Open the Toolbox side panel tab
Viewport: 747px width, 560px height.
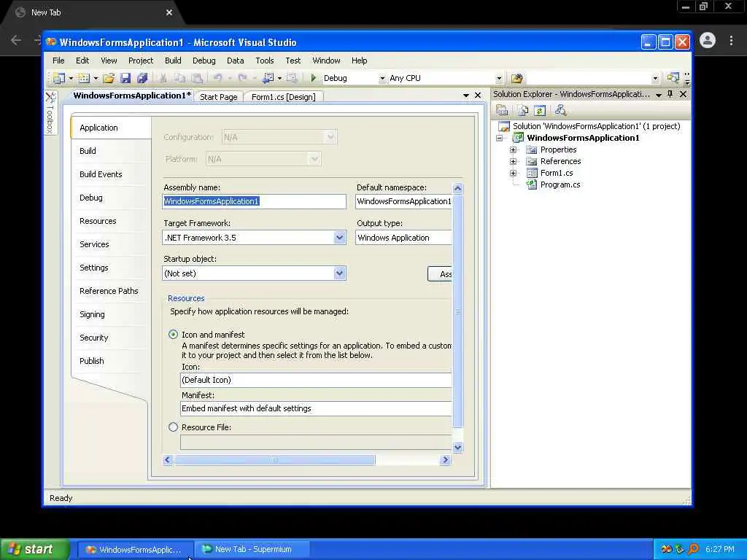tap(50, 113)
